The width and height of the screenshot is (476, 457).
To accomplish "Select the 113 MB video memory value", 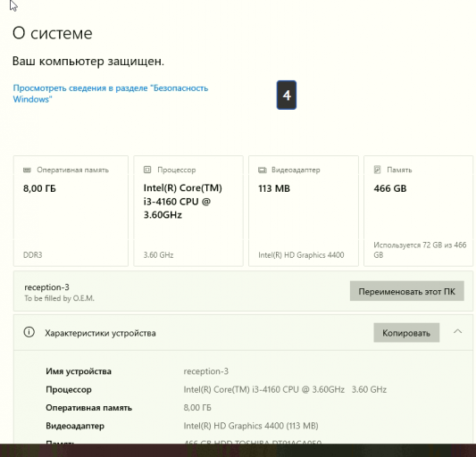I will point(274,188).
